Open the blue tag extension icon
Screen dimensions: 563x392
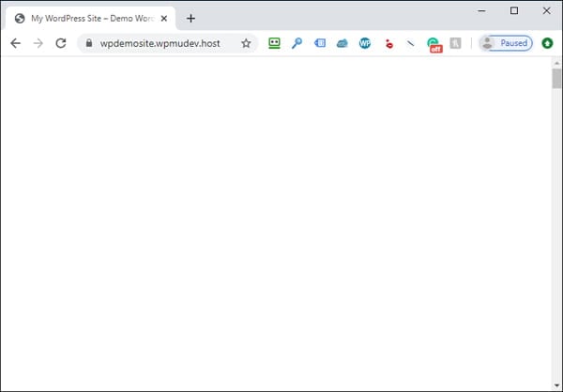click(320, 43)
